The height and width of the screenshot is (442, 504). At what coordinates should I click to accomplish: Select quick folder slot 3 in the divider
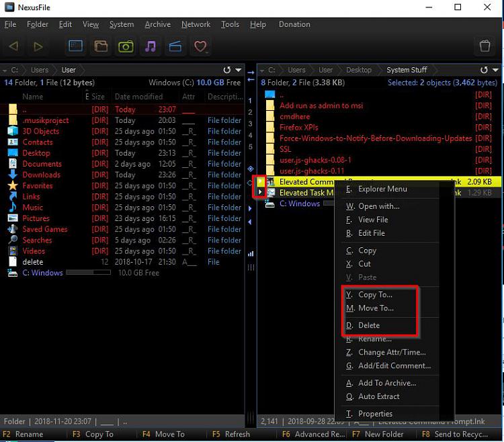250,124
